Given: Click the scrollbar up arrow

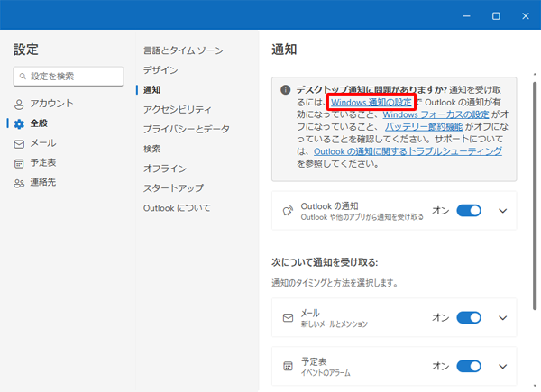Looking at the screenshot, I should point(535,74).
